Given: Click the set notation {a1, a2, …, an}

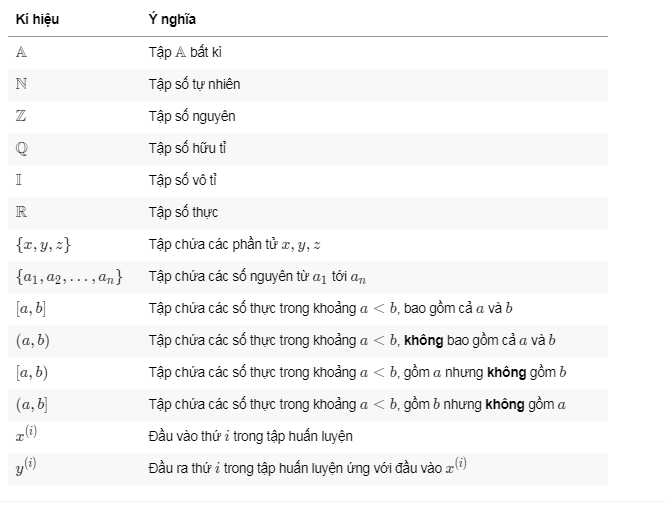Looking at the screenshot, I should (70, 276).
